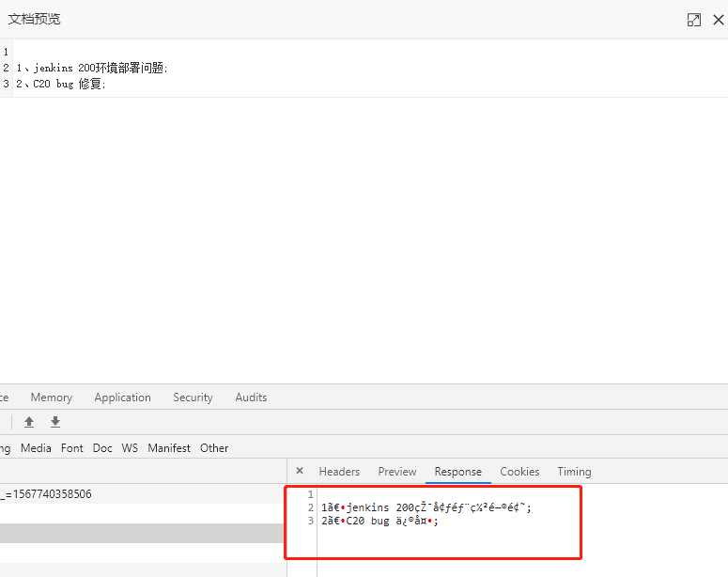Filter requests by Font type
Viewport: 728px width, 577px height.
(72, 448)
